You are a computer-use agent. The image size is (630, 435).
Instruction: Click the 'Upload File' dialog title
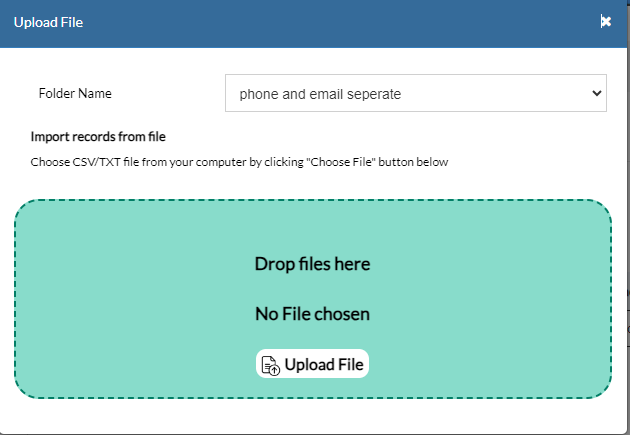click(x=48, y=21)
